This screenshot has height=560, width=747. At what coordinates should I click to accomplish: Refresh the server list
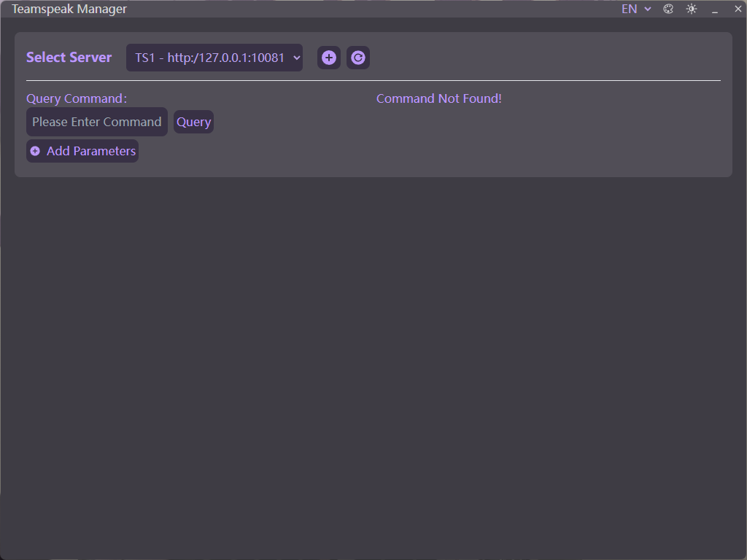click(x=357, y=58)
